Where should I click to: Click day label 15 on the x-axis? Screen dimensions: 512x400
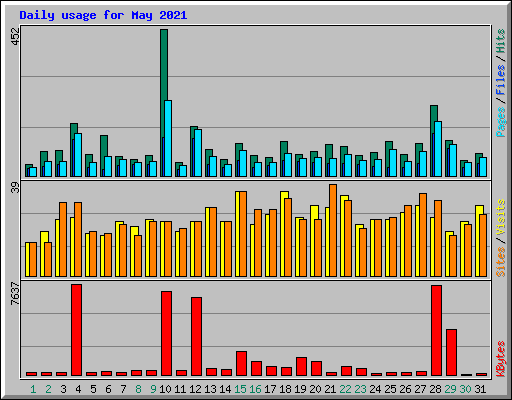click(240, 389)
